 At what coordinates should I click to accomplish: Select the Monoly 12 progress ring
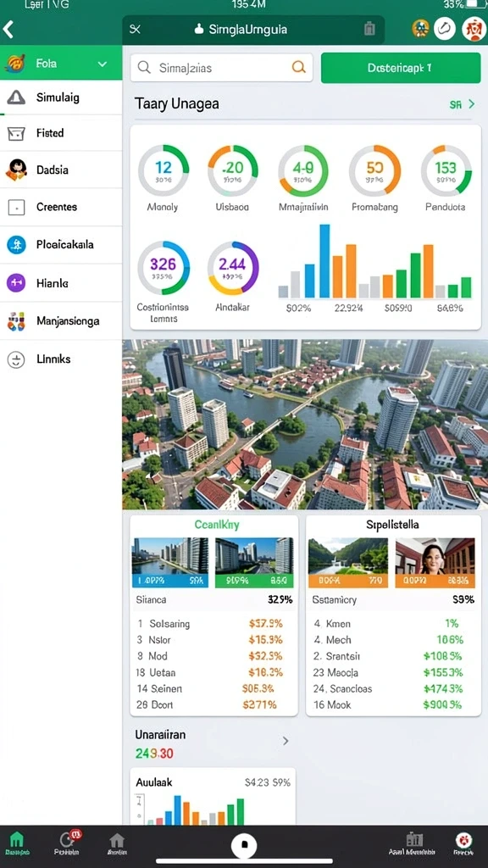[164, 170]
